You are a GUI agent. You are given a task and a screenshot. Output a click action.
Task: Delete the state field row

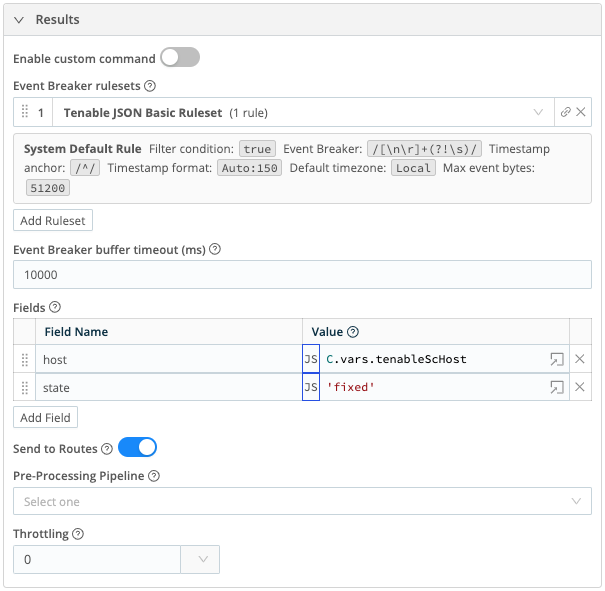click(580, 387)
